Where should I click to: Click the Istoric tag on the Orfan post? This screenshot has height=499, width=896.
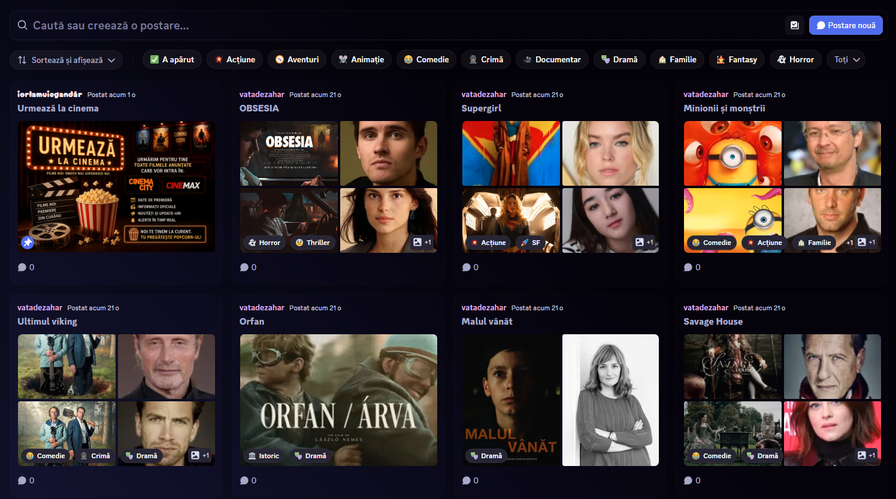click(263, 456)
